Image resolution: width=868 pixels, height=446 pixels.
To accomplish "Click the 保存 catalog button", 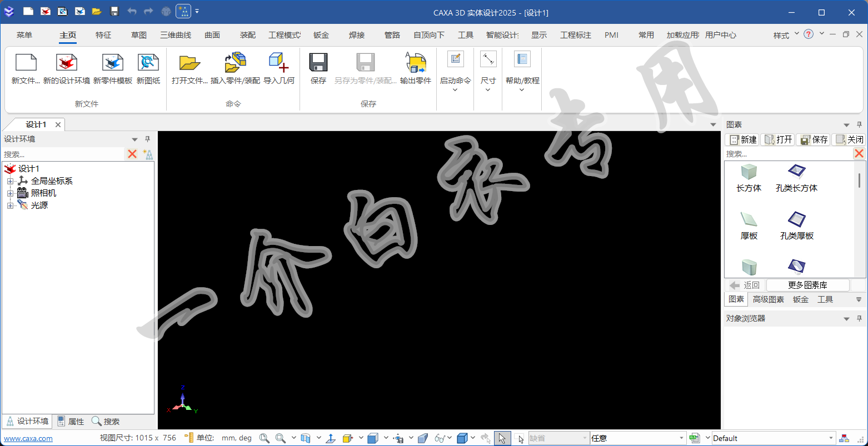I will click(813, 139).
